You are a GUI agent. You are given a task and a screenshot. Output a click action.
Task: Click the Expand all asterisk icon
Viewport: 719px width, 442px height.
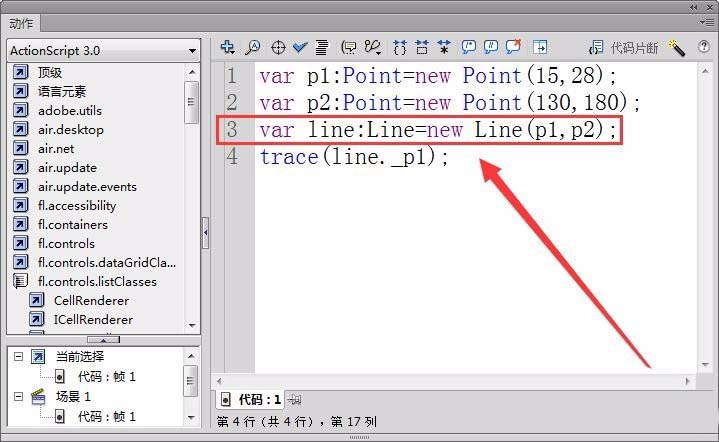443,47
